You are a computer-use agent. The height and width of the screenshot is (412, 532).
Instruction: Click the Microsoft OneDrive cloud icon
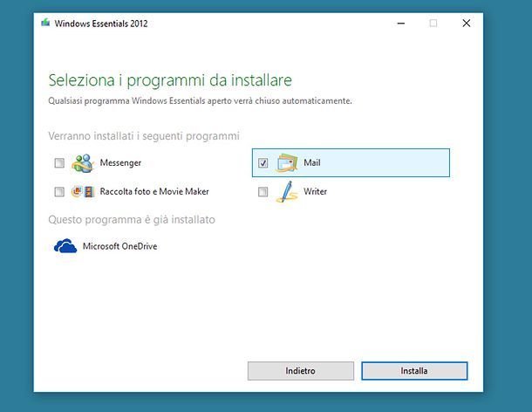[x=65, y=246]
